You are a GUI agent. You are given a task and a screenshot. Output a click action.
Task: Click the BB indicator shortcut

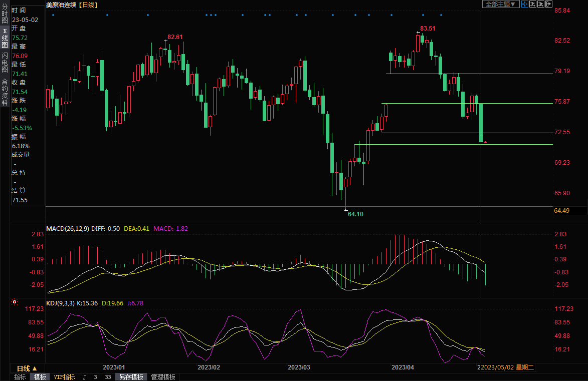coord(108,377)
